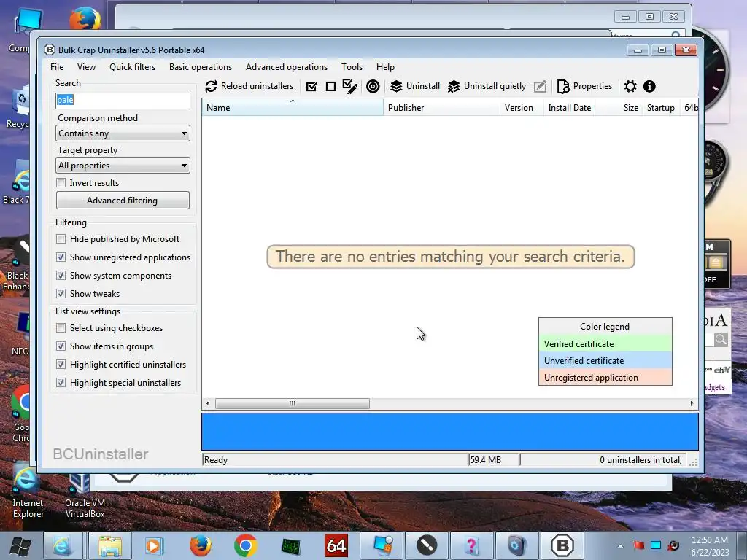Deselect all with empty-box toolbar icon

pyautogui.click(x=330, y=86)
